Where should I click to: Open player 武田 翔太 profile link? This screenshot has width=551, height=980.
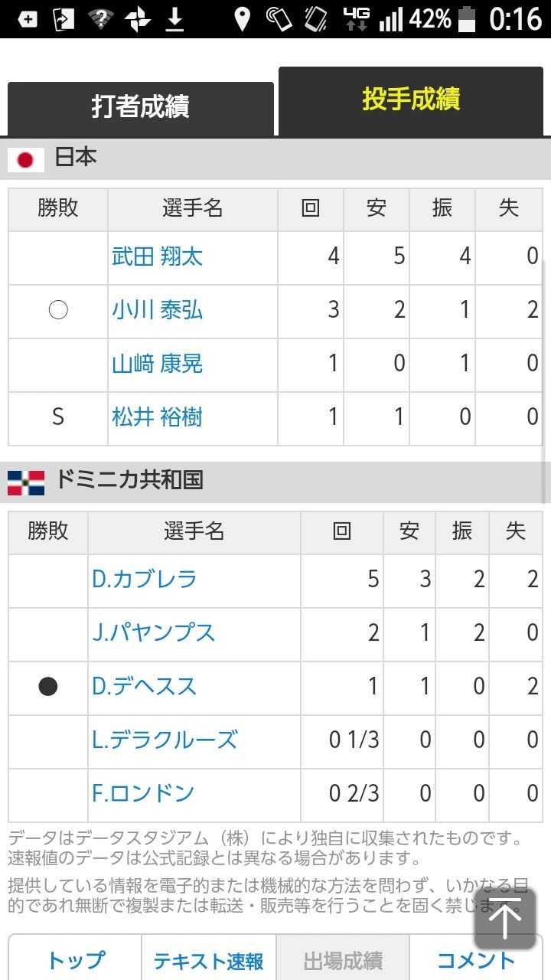click(158, 256)
